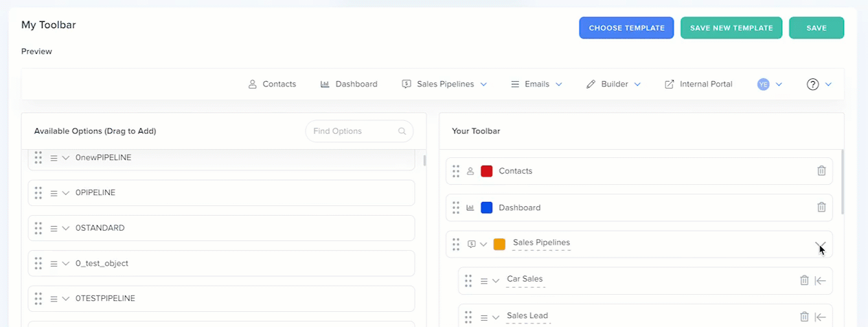This screenshot has width=868, height=327.
Task: Expand the 0STANDARD option chevron
Action: [66, 228]
